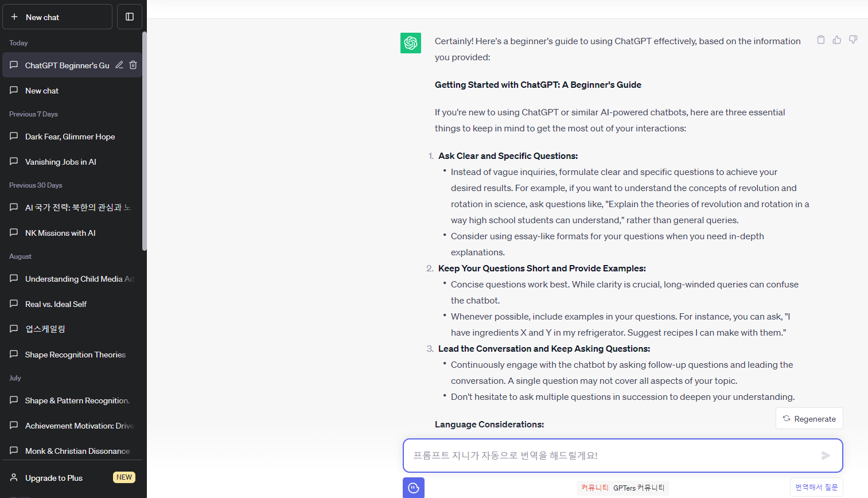Viewport: 868px width, 498px height.
Task: Click chat bubble icon beside Dark Fear, Glimmer Hope
Action: 14,136
